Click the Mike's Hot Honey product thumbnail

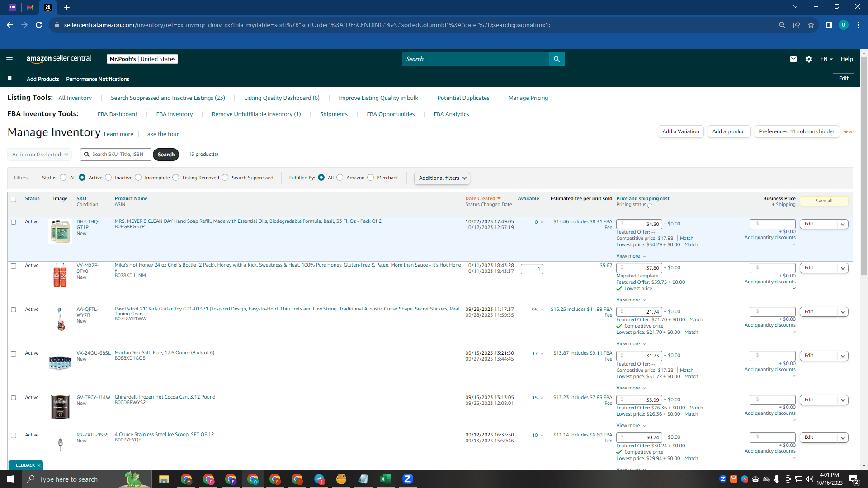60,276
